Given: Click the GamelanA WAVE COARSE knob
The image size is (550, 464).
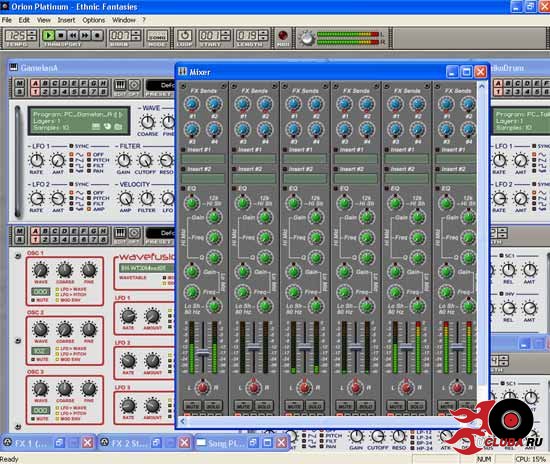Looking at the screenshot, I should 147,122.
